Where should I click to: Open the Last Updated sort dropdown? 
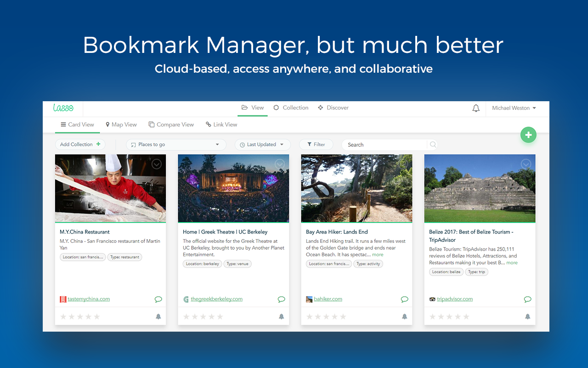(x=263, y=144)
